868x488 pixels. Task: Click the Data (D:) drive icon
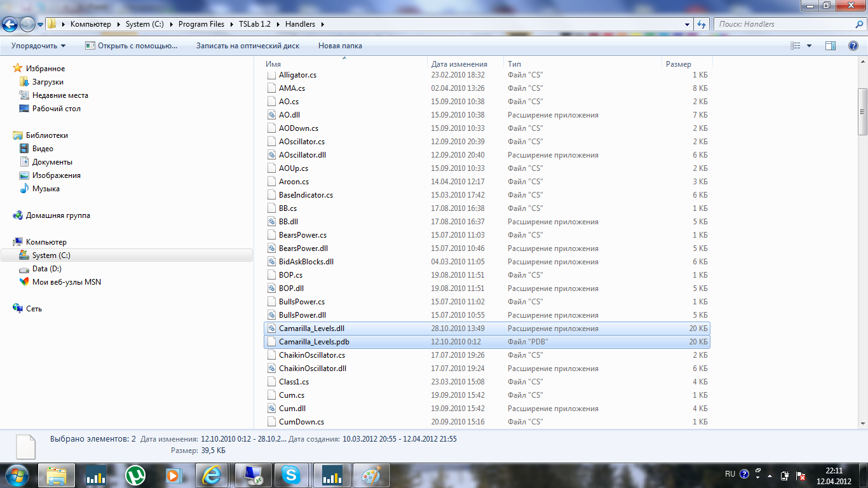click(24, 269)
